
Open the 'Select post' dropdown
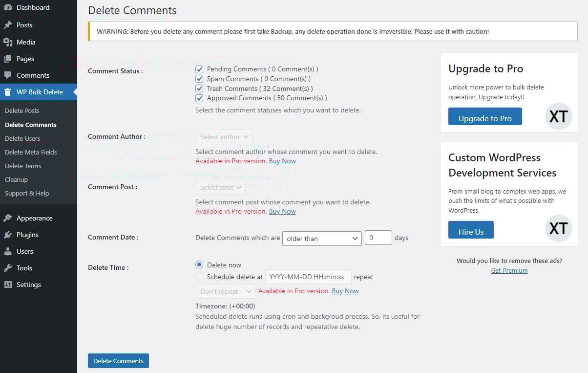pos(220,187)
